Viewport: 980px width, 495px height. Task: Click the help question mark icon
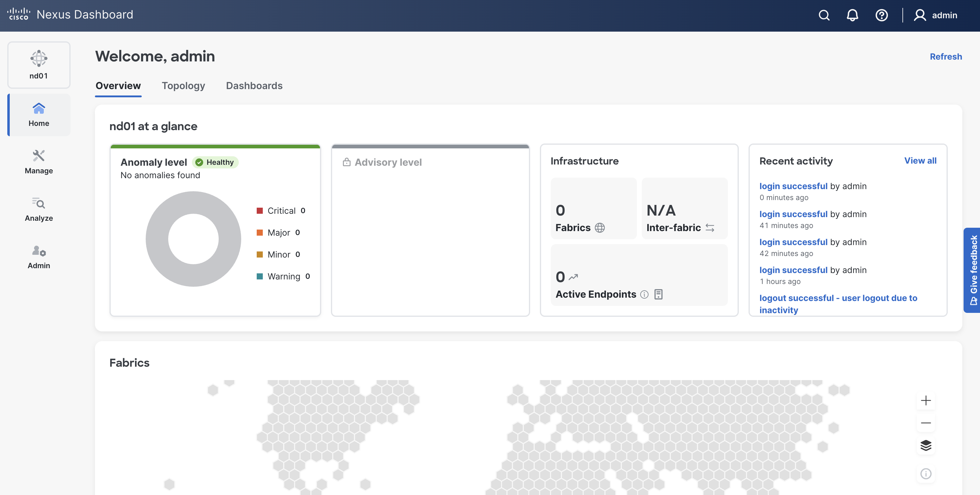click(x=881, y=15)
